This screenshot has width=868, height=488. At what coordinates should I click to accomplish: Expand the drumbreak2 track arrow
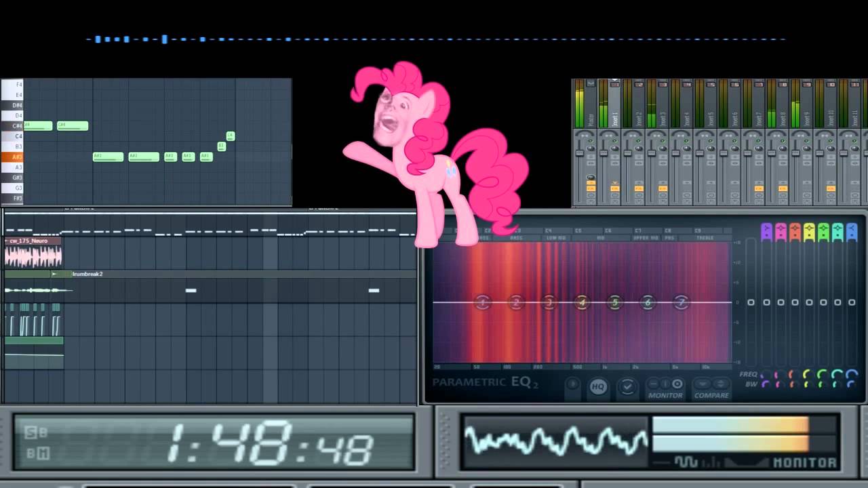pyautogui.click(x=54, y=274)
